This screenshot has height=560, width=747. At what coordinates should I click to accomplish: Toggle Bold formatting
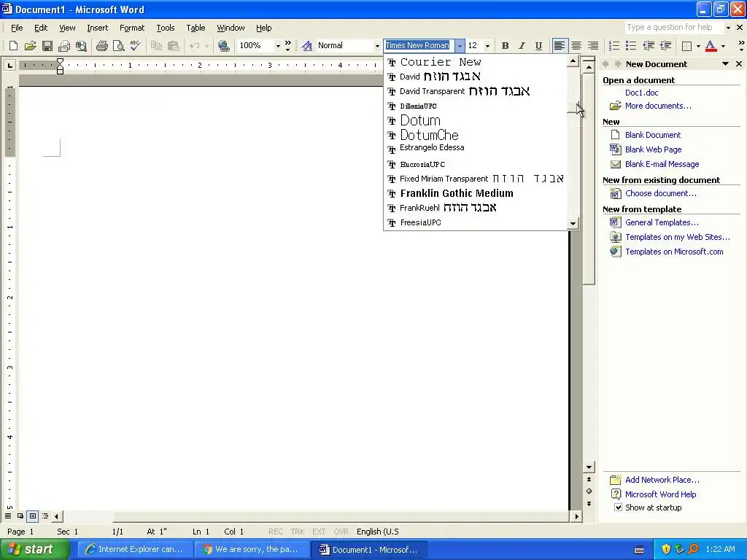[x=505, y=46]
